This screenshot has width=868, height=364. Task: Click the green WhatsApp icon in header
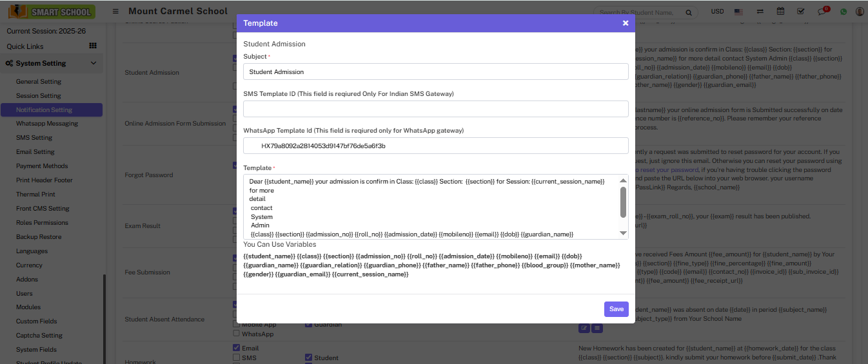point(843,12)
